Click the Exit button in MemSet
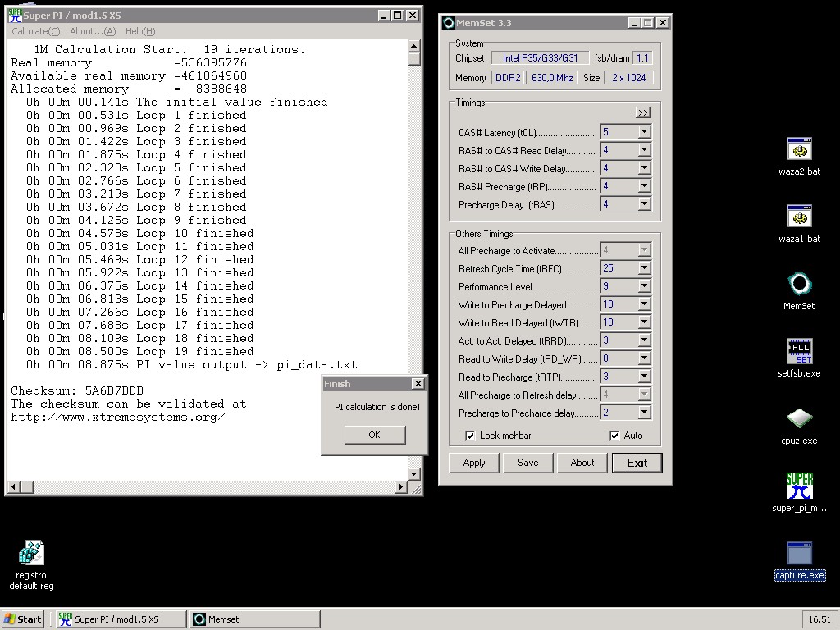840x630 pixels. point(637,463)
